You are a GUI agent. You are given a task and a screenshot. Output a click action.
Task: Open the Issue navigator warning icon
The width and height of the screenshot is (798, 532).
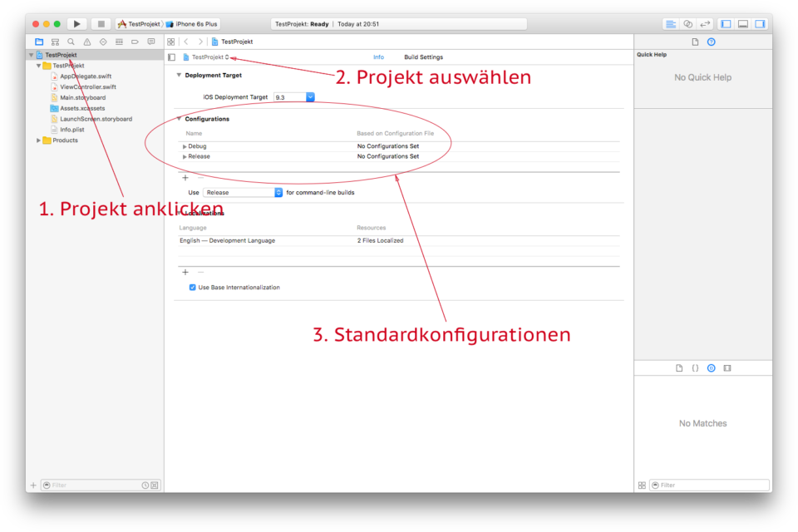point(87,42)
